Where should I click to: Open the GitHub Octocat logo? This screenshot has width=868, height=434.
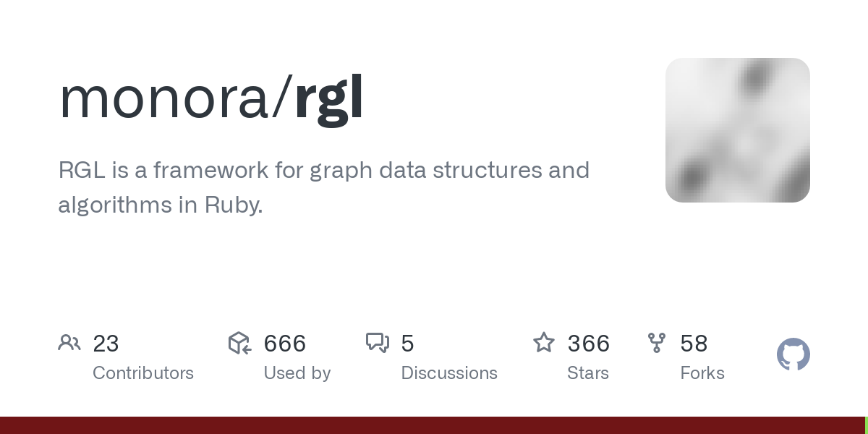[x=793, y=354]
